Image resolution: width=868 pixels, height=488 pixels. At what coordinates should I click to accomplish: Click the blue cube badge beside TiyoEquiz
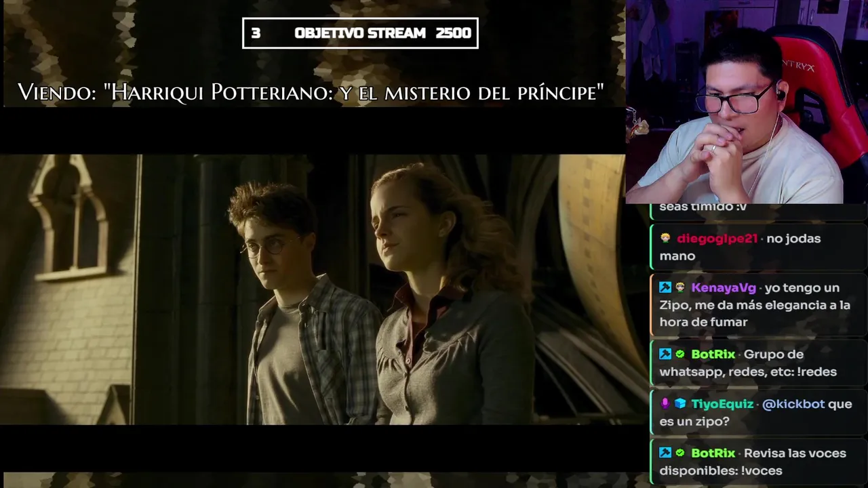(x=680, y=404)
